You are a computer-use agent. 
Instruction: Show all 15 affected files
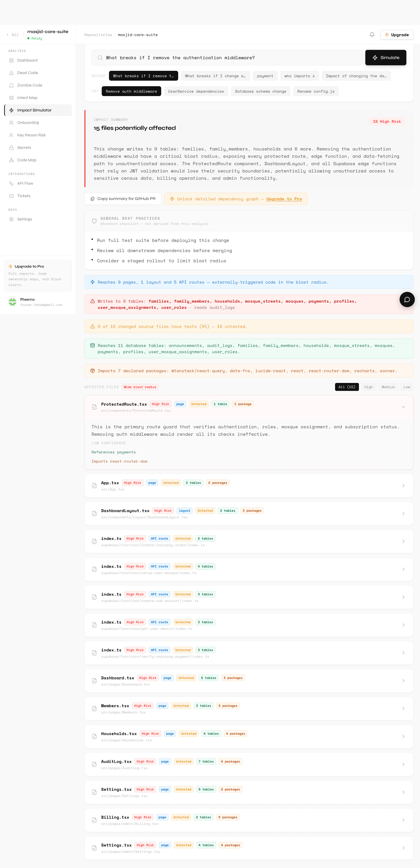pos(347,387)
